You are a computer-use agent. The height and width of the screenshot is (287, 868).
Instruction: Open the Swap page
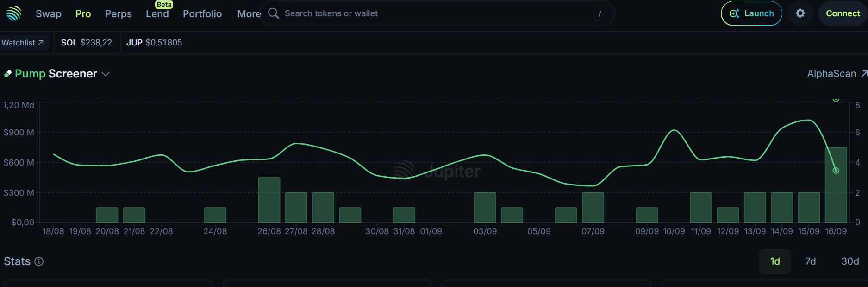49,14
